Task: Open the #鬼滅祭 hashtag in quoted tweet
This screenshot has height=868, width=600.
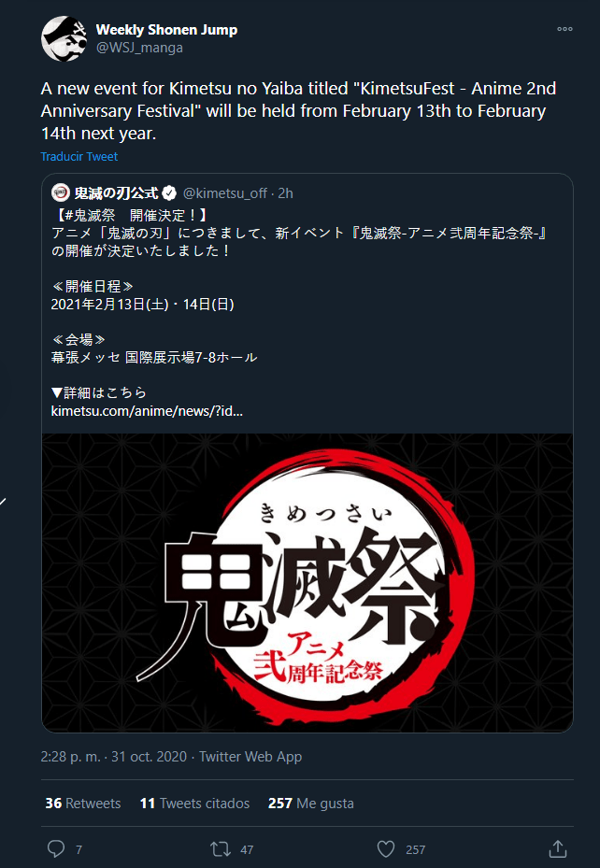Action: pyautogui.click(x=86, y=215)
